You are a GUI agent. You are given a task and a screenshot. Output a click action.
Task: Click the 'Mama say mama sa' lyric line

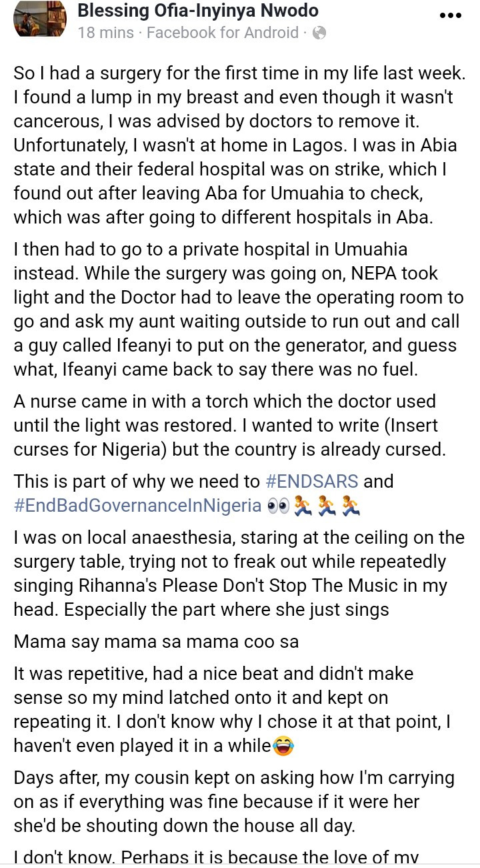pos(155,642)
